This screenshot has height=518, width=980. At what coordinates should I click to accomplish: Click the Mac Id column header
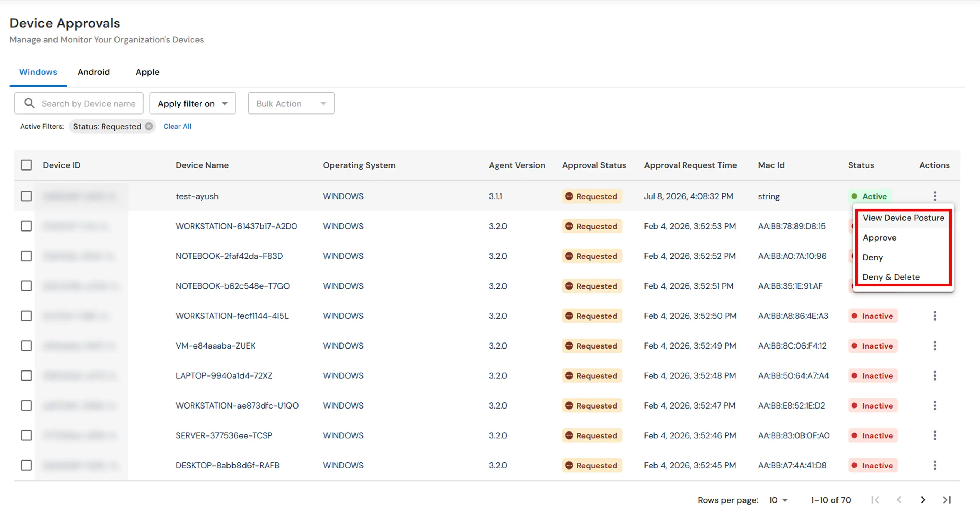771,165
